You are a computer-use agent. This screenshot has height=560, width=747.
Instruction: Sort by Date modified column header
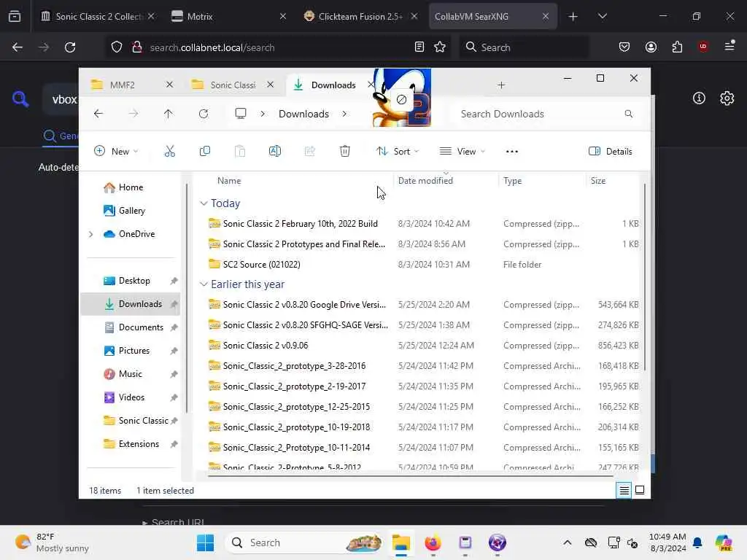point(425,181)
